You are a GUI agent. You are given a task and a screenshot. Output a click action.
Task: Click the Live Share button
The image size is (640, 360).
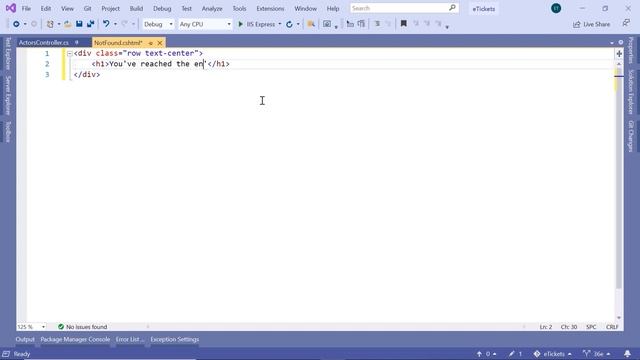(591, 24)
